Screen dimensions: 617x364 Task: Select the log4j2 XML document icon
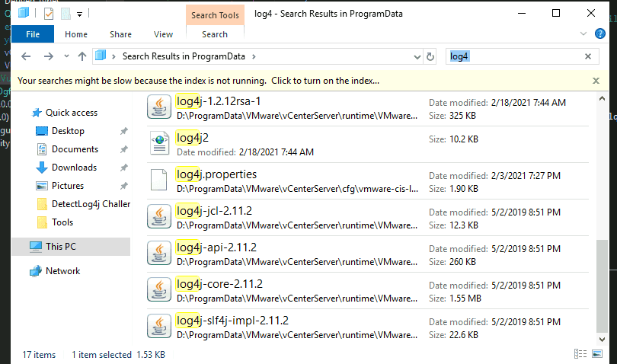coord(159,143)
